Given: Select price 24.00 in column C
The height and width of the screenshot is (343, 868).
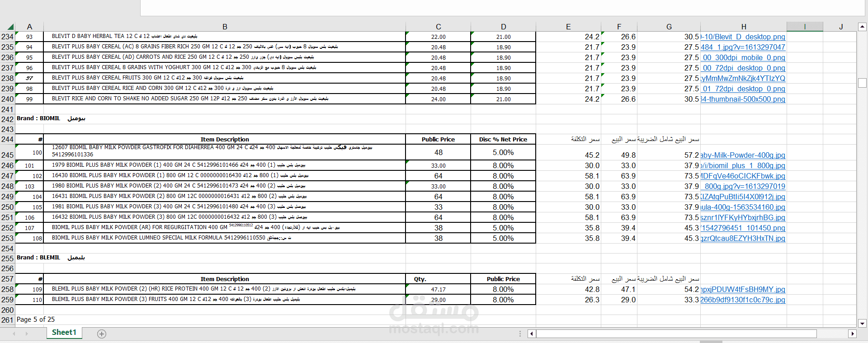Looking at the screenshot, I should [438, 99].
